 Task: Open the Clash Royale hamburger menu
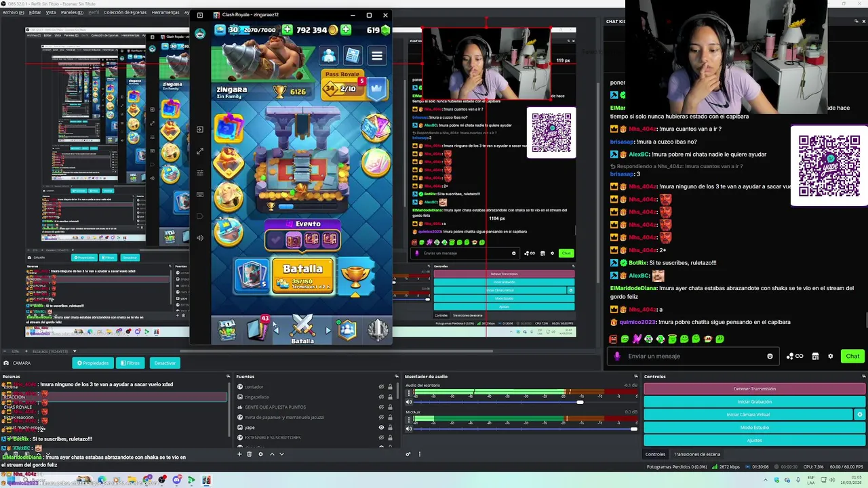pyautogui.click(x=377, y=56)
